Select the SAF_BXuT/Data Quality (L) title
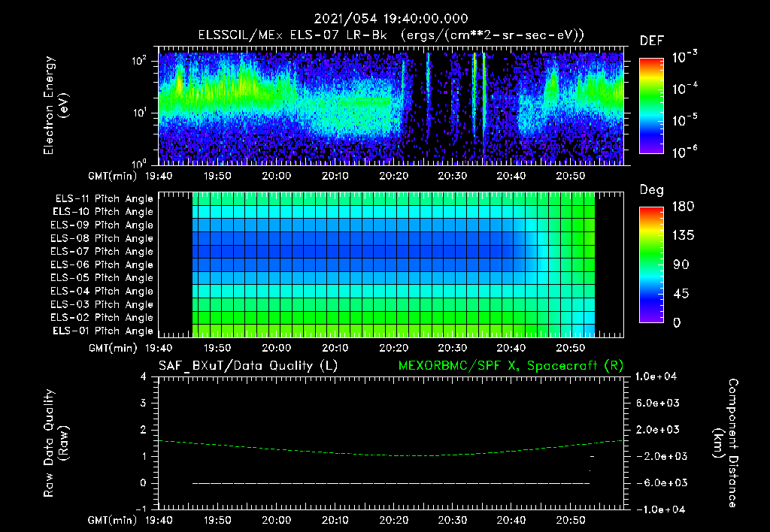This screenshot has width=770, height=532. 248,366
